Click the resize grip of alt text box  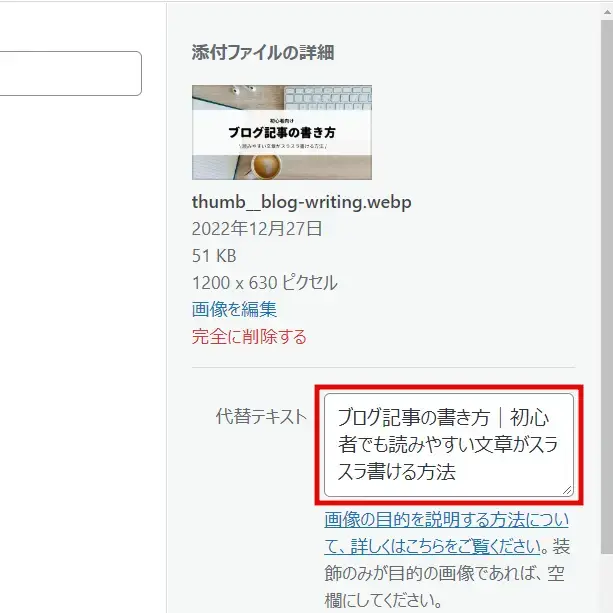click(x=567, y=490)
